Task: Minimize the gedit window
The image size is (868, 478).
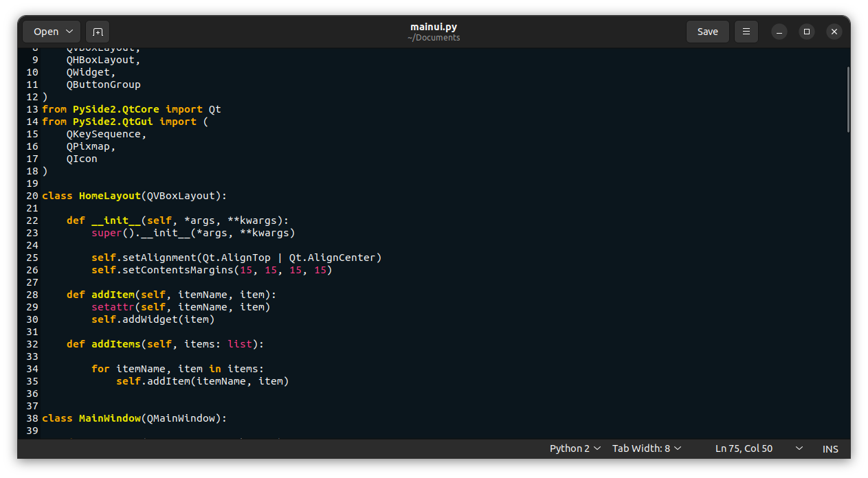Action: click(x=779, y=32)
